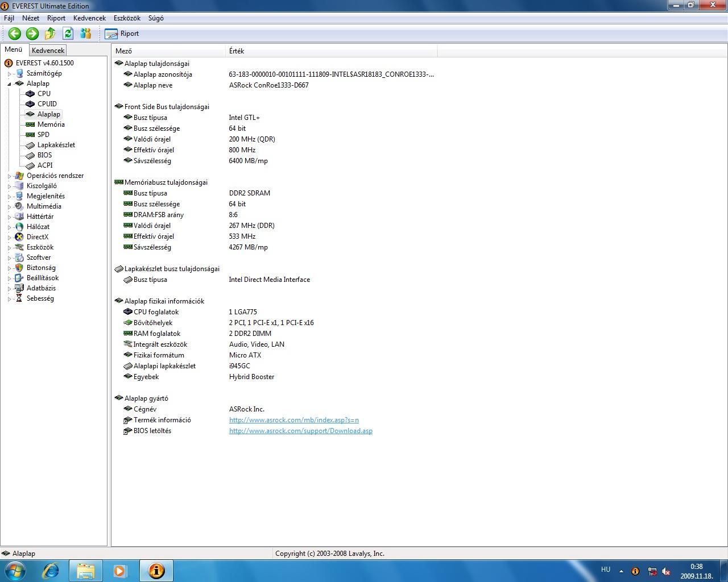Click the users toolbar icon
728x582 pixels.
85,34
